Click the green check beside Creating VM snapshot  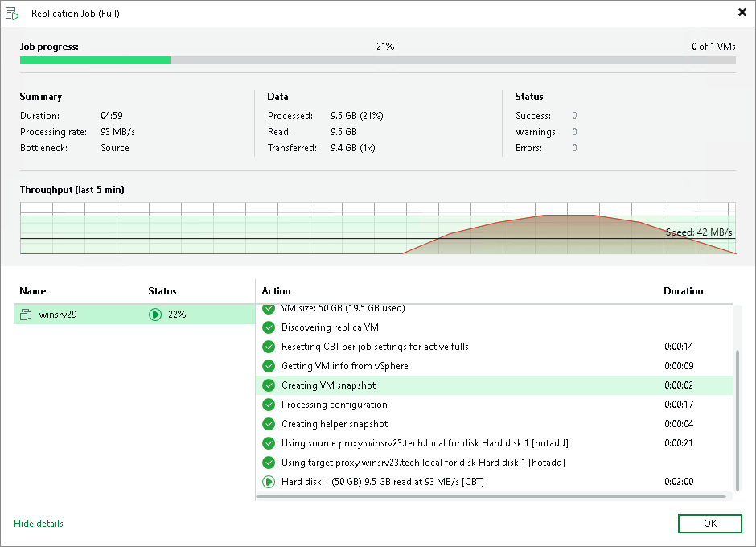click(x=269, y=385)
